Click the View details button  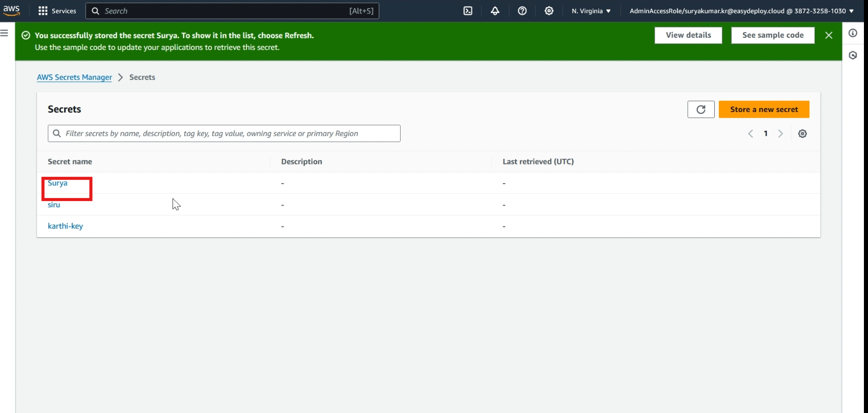point(688,35)
